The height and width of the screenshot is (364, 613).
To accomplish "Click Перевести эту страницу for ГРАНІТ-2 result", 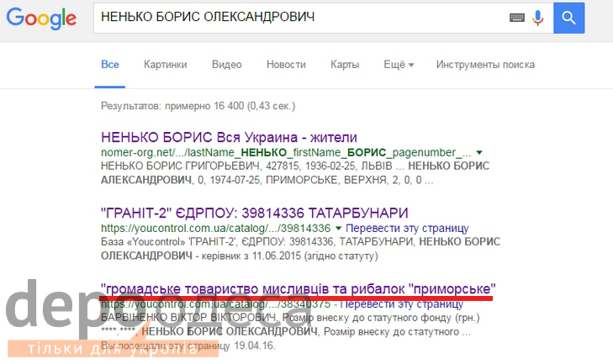I will pyautogui.click(x=407, y=229).
